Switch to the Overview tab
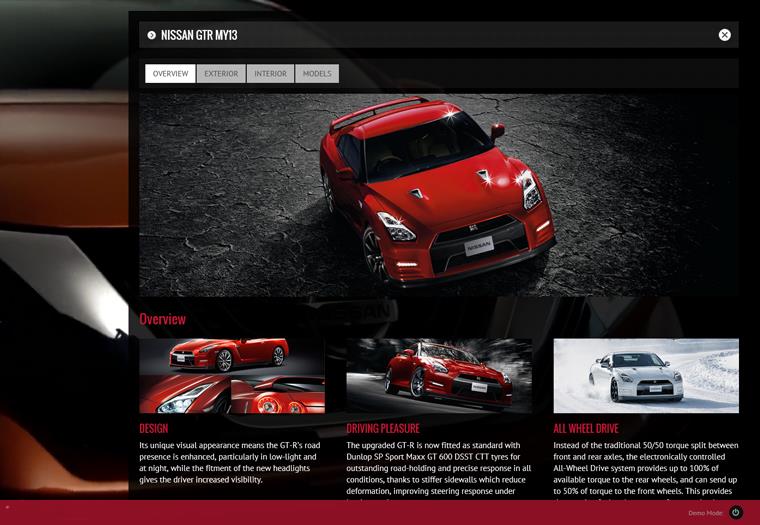This screenshot has height=525, width=760. 170,73
